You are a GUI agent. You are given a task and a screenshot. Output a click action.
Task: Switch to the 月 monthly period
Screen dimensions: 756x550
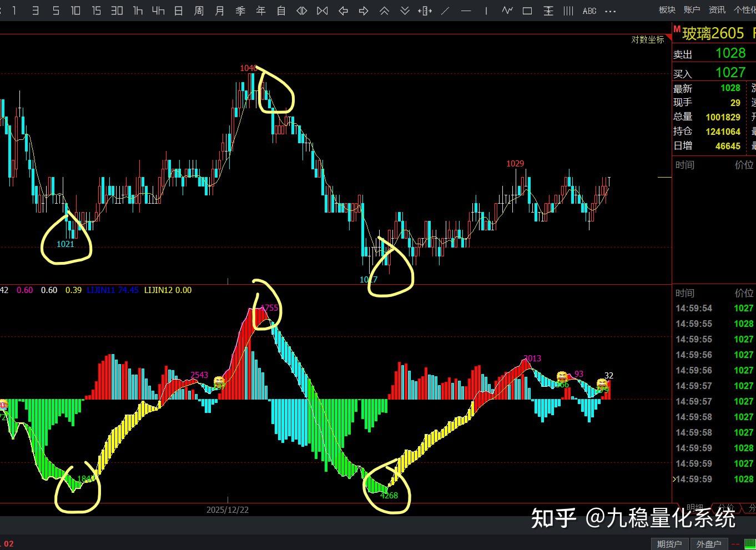pos(220,11)
